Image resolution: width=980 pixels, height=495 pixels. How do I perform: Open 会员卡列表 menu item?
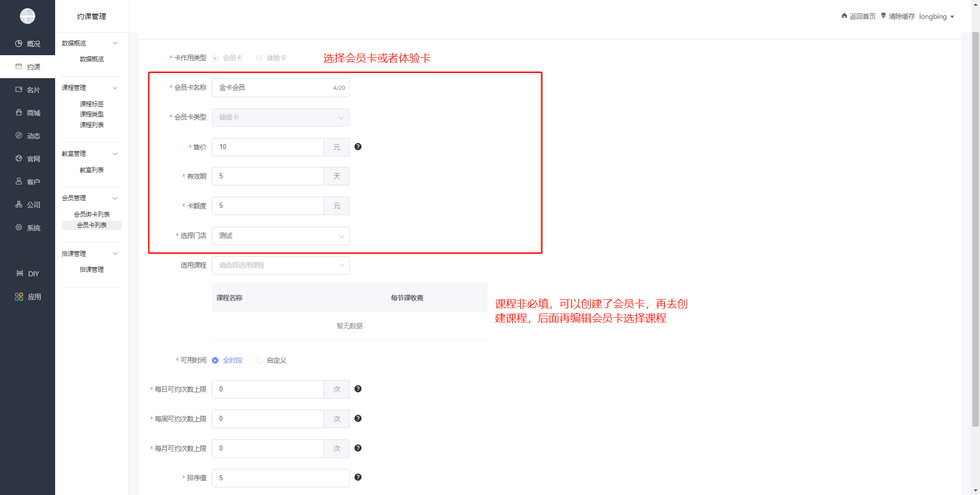click(x=91, y=225)
